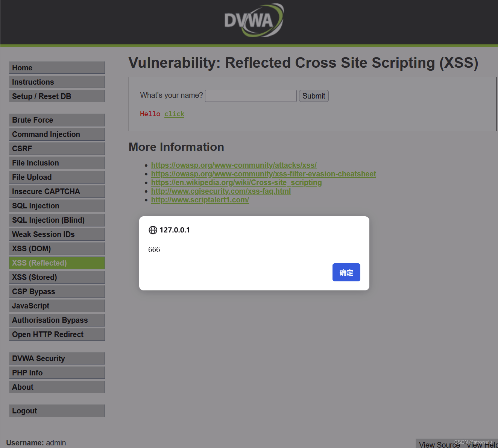The height and width of the screenshot is (448, 498).
Task: Select the highlighted XSS (Reflected) item
Action: tap(57, 263)
